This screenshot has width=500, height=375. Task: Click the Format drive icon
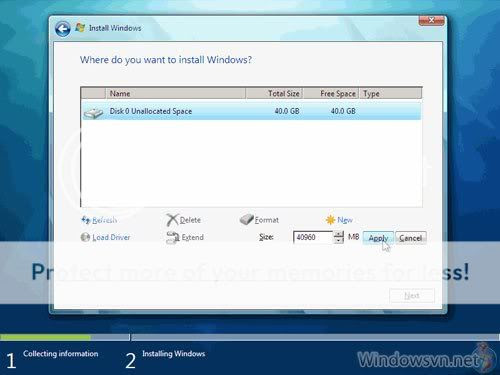coord(247,219)
